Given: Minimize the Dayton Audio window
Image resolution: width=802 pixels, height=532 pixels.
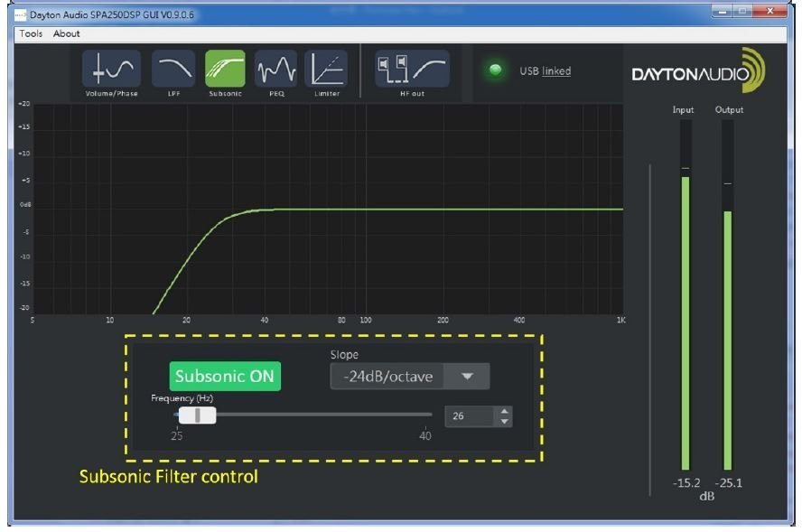Looking at the screenshot, I should coord(722,11).
